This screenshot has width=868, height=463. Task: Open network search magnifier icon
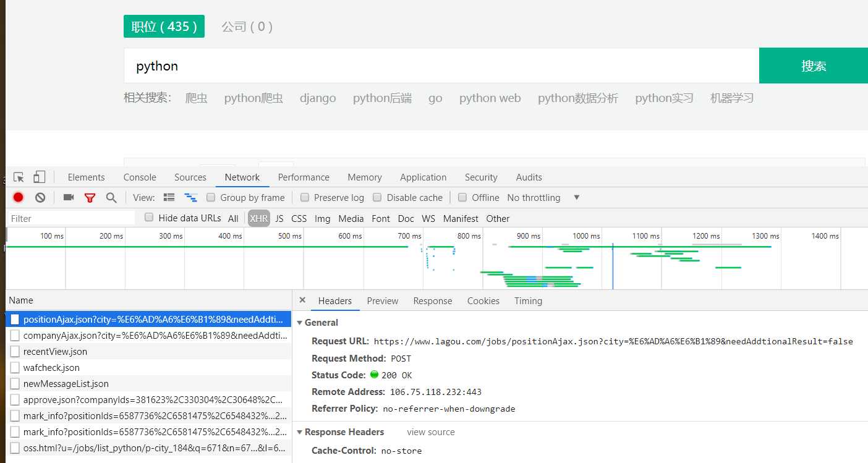pyautogui.click(x=111, y=198)
